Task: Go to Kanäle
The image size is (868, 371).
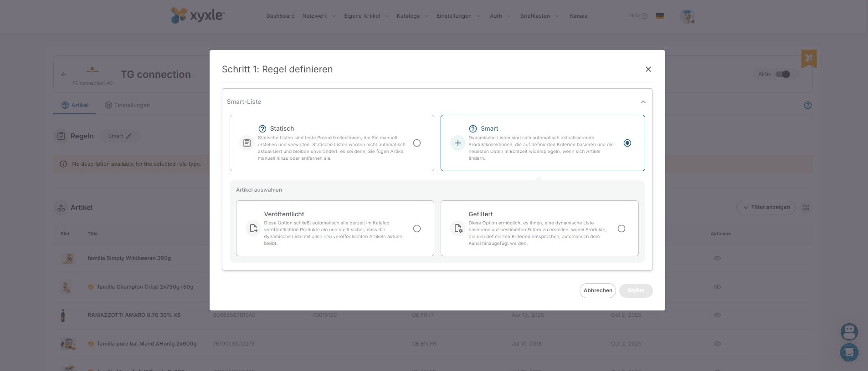Action: (x=579, y=16)
